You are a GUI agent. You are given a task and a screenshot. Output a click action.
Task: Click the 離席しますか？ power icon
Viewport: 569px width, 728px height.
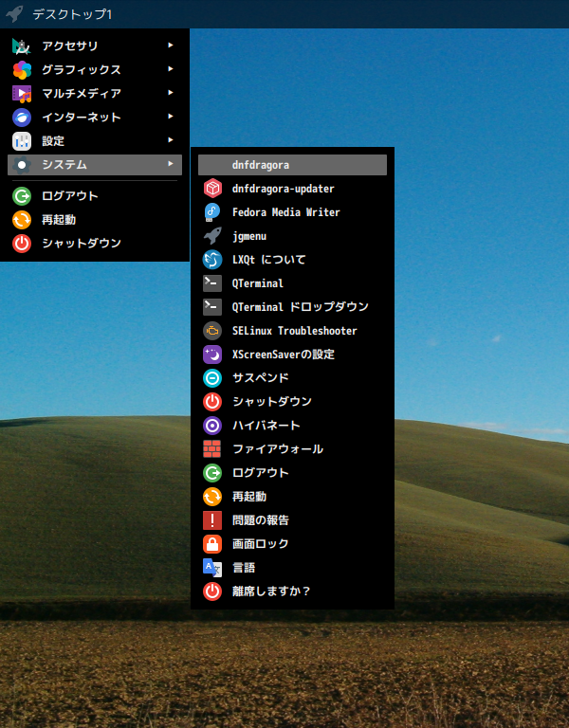point(212,591)
